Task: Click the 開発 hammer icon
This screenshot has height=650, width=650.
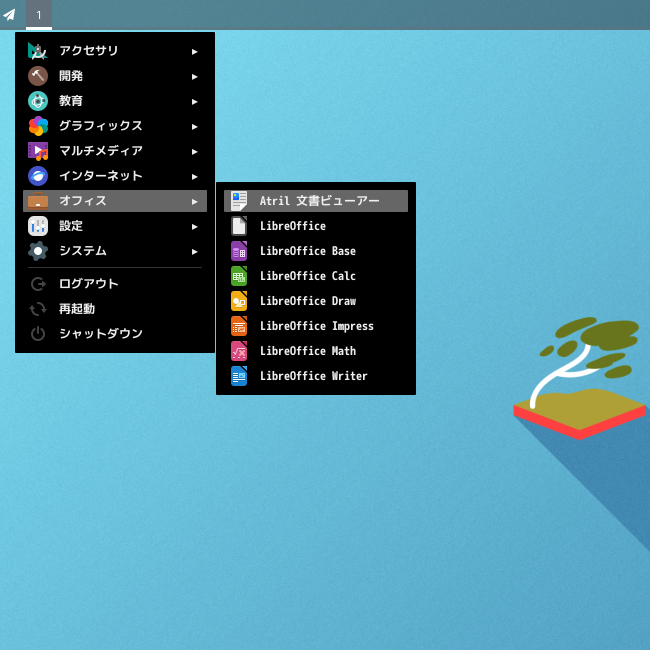Action: [38, 76]
